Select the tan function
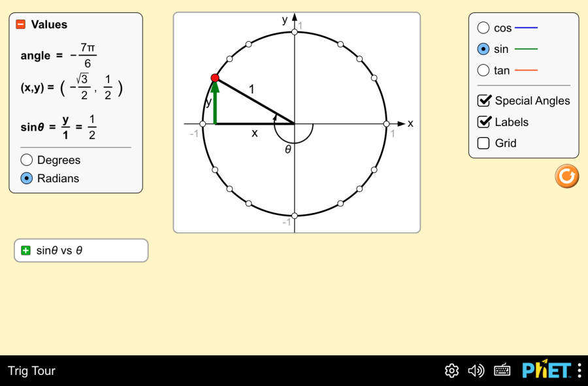Screen dimensions: 588x386 coord(483,70)
